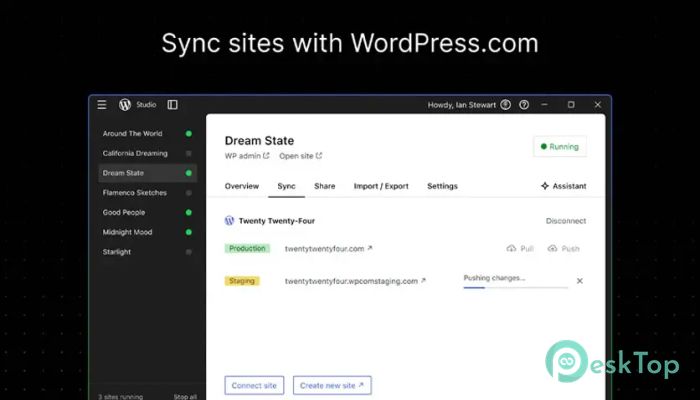Click Disconnect for Twenty Twenty-Four
700x400 pixels.
click(x=566, y=221)
